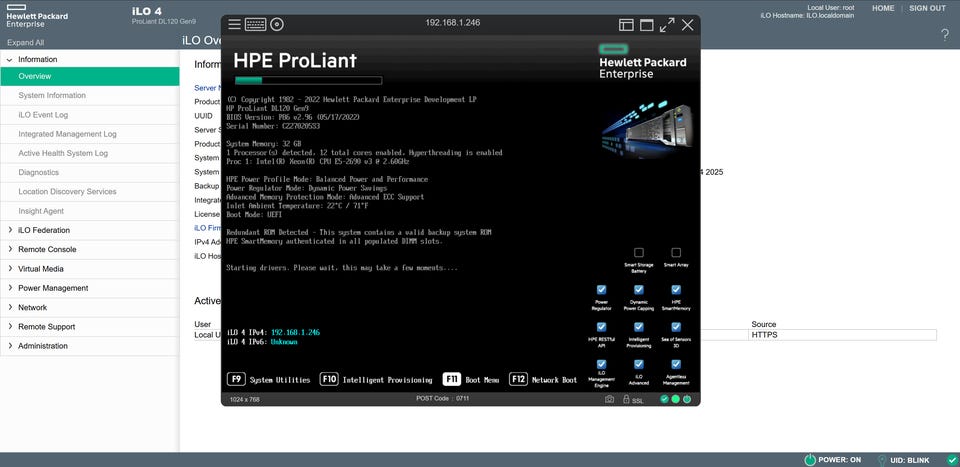Click the console power status icon
Image resolution: width=960 pixels, height=467 pixels.
point(687,399)
